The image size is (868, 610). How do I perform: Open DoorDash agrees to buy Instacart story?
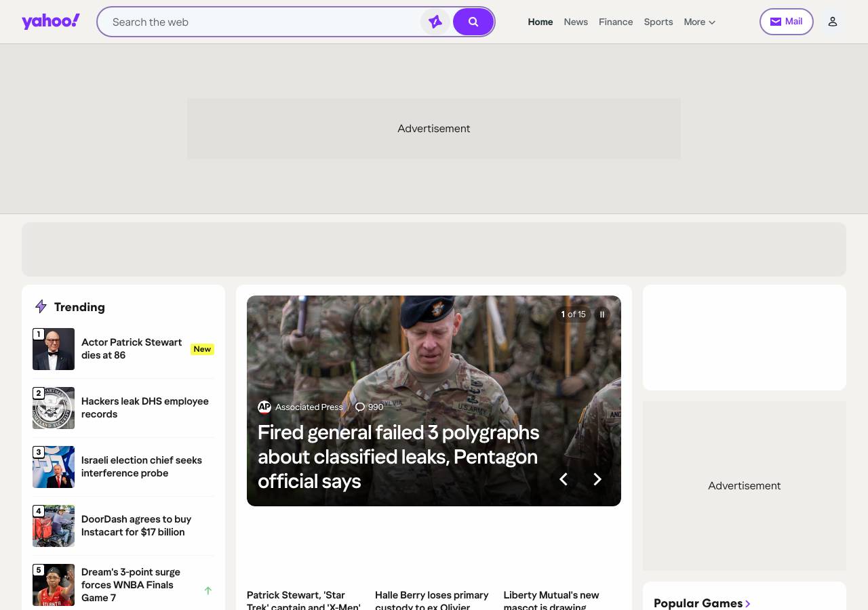(x=136, y=525)
